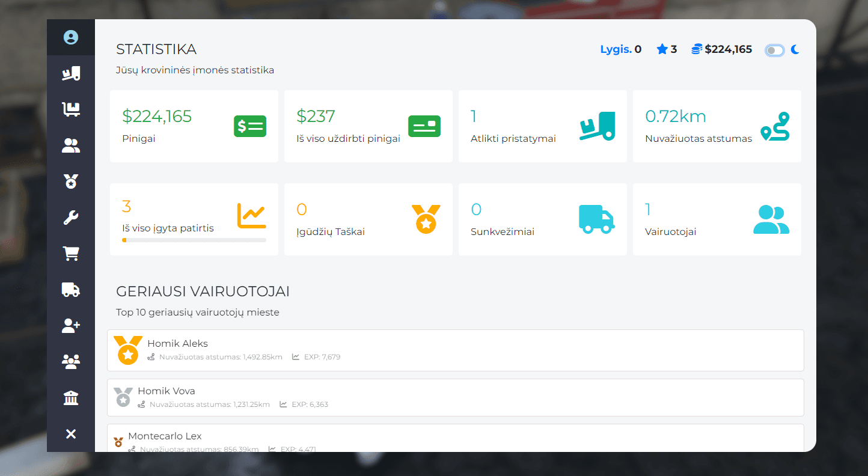The image size is (868, 476).
Task: Click the medal icon in Įgūdžių Taškai card
Action: click(x=426, y=219)
